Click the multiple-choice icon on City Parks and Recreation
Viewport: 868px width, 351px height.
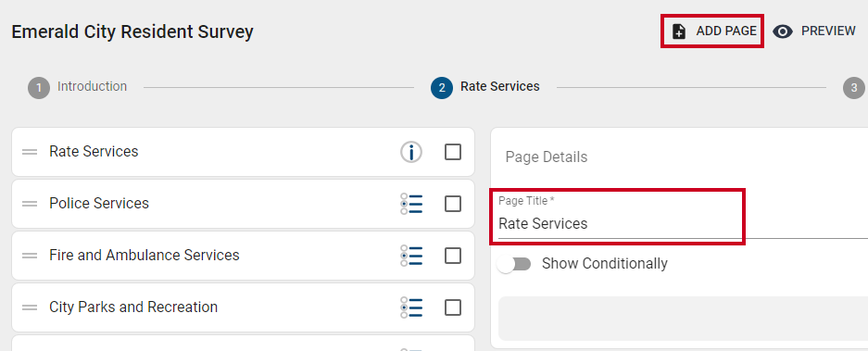pos(411,307)
